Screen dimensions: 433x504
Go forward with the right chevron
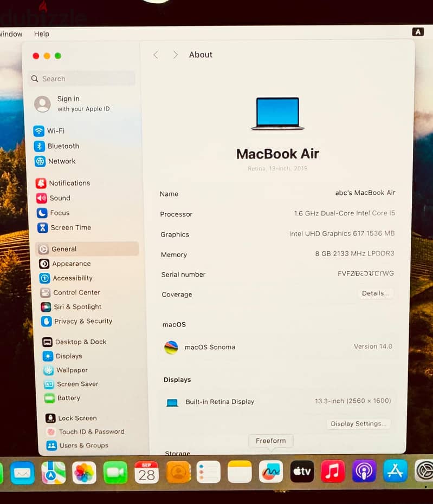point(176,55)
